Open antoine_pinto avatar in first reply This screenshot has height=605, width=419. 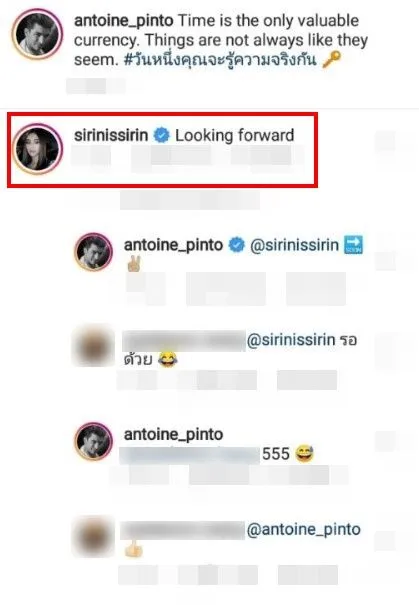(x=93, y=251)
